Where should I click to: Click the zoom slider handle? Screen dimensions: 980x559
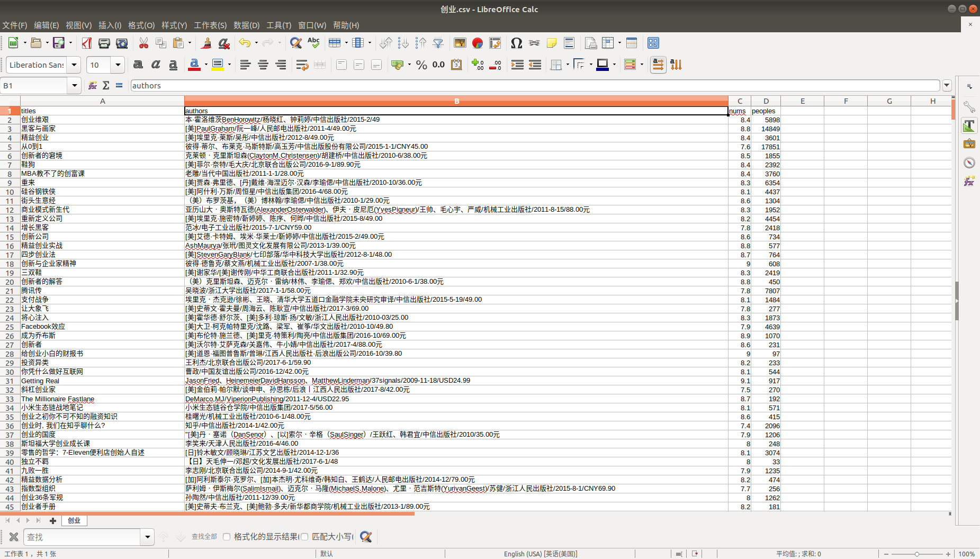916,554
